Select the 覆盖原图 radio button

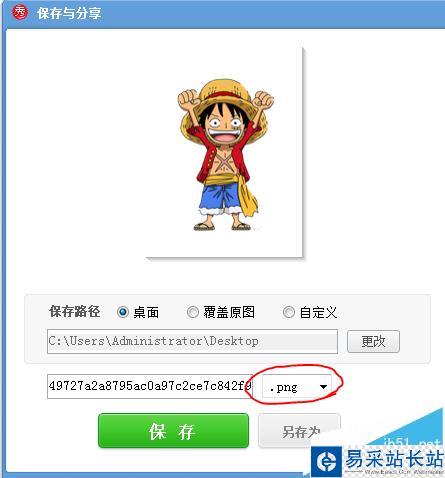click(x=193, y=312)
